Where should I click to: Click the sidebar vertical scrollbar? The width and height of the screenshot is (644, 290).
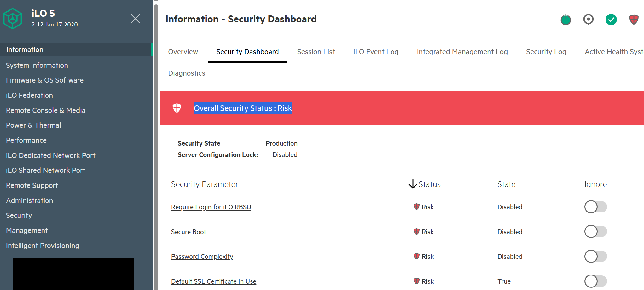(x=156, y=145)
